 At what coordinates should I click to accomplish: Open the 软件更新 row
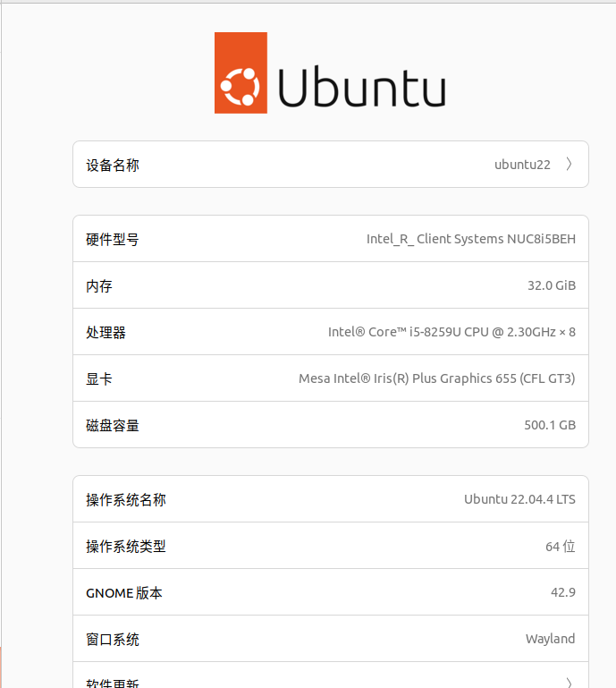[331, 675]
